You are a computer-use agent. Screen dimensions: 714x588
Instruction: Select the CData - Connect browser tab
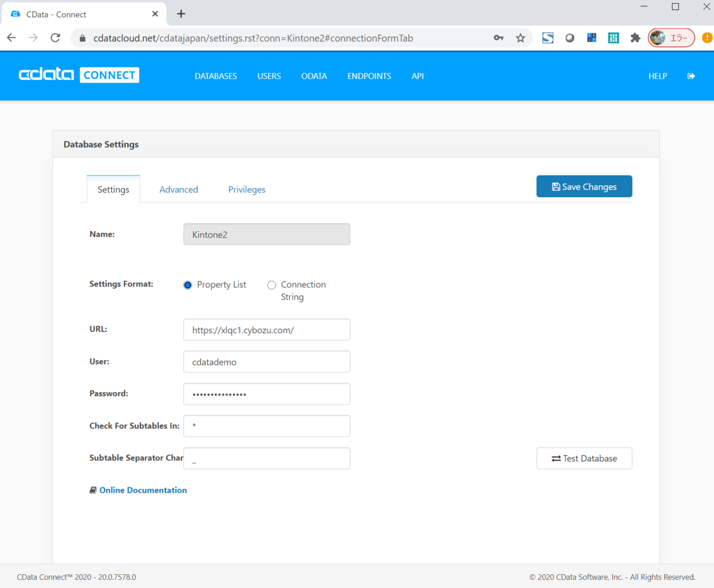(x=83, y=14)
